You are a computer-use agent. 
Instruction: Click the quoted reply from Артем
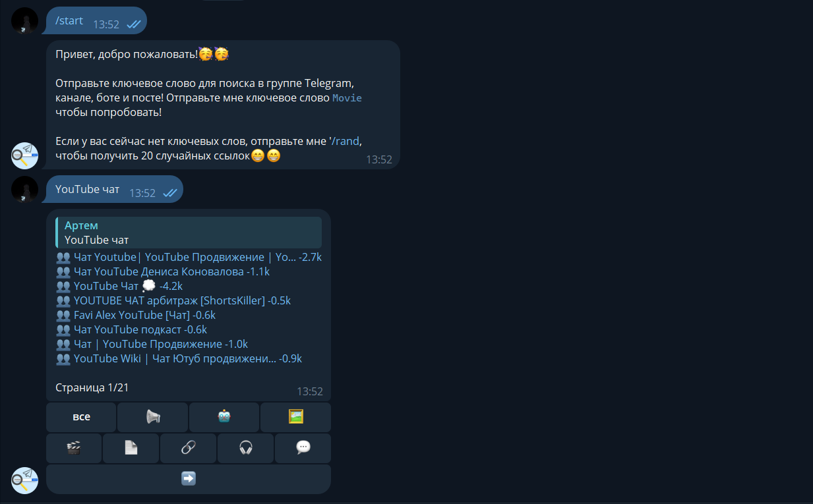tap(189, 233)
